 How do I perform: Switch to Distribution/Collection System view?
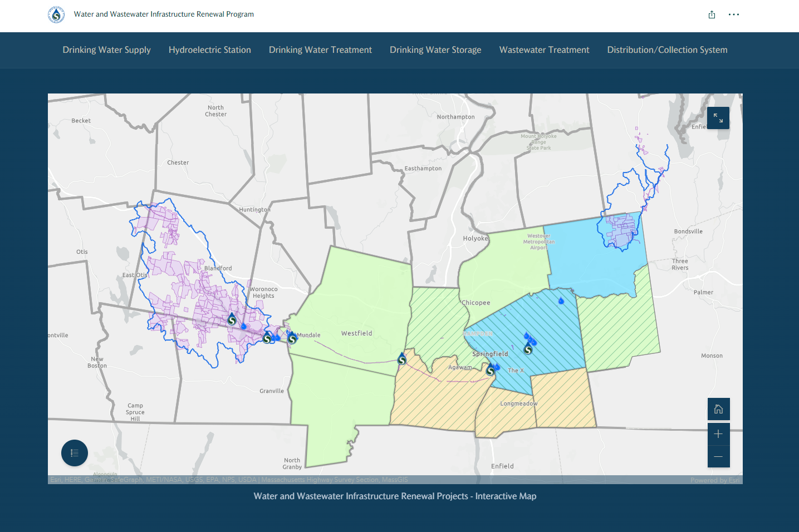point(666,50)
